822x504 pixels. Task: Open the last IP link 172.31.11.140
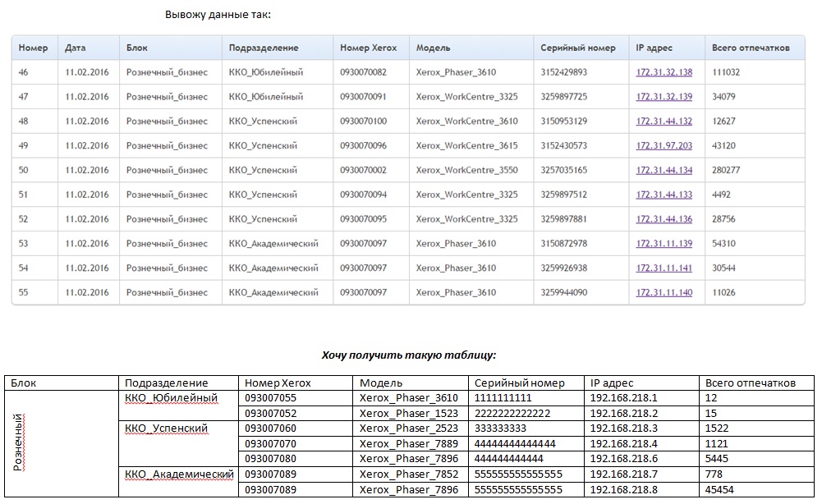(664, 293)
